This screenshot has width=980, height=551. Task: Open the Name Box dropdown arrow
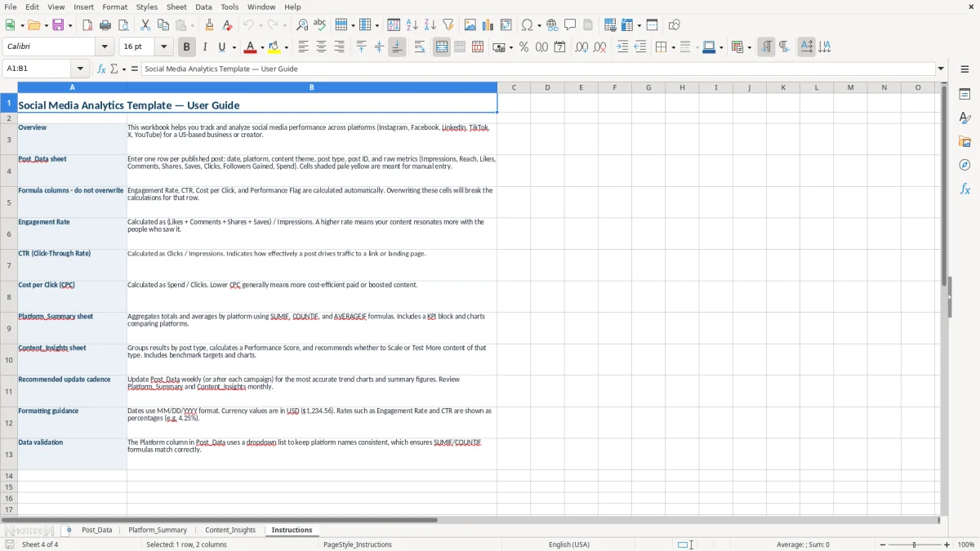click(80, 69)
